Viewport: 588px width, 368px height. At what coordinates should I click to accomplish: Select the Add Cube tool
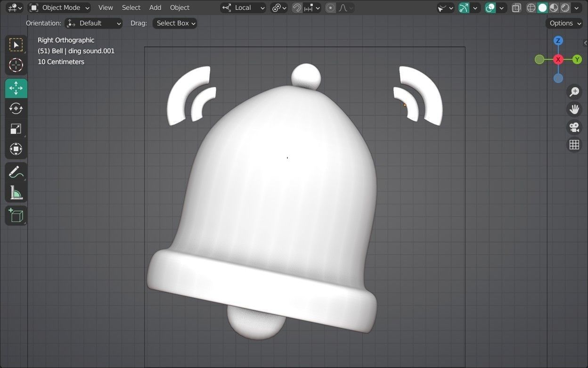(16, 215)
